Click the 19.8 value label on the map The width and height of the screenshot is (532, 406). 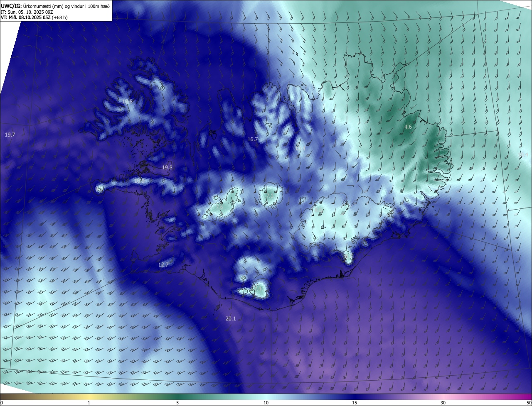point(167,168)
